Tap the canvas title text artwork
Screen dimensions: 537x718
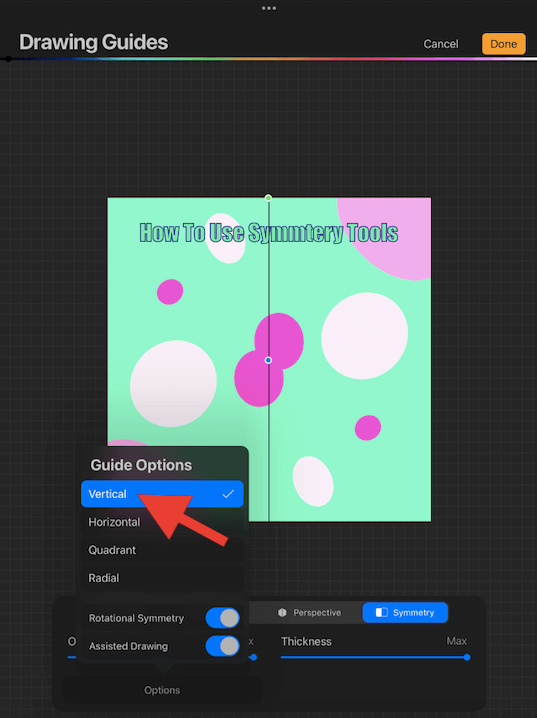coord(269,233)
